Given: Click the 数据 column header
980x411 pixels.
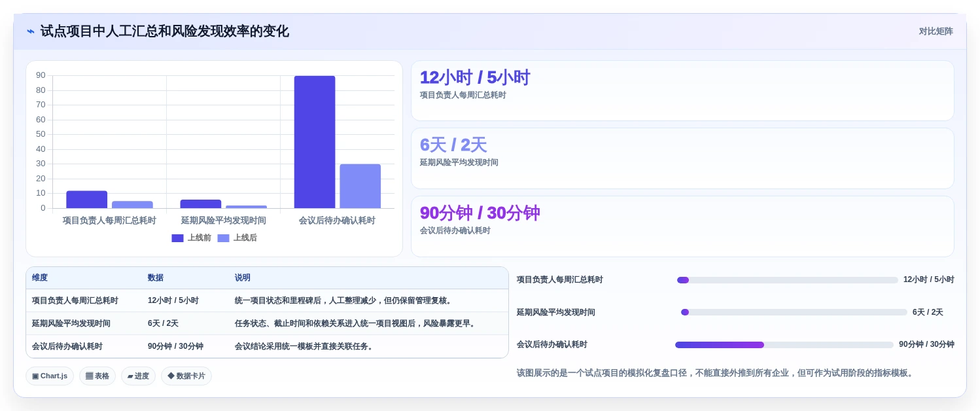Looking at the screenshot, I should (156, 278).
